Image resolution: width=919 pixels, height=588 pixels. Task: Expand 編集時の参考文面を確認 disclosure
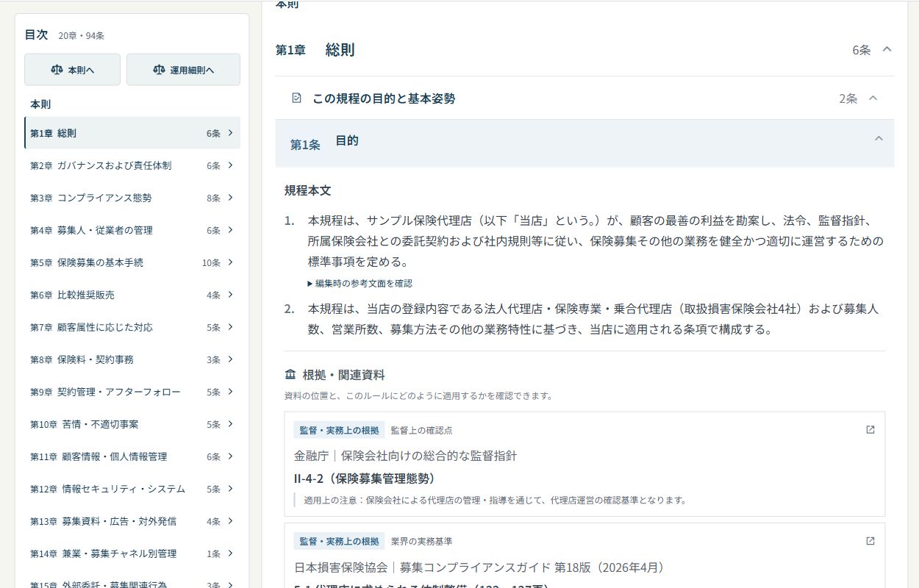click(360, 283)
